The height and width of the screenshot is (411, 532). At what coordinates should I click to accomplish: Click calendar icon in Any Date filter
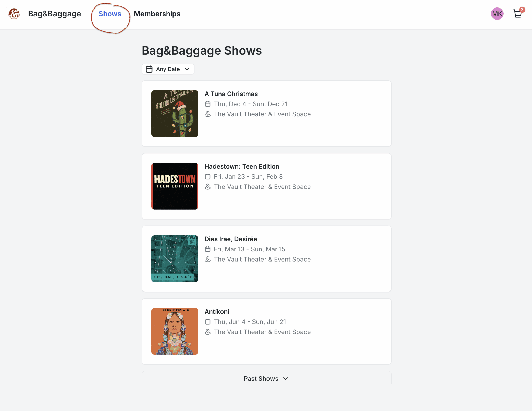tap(149, 69)
